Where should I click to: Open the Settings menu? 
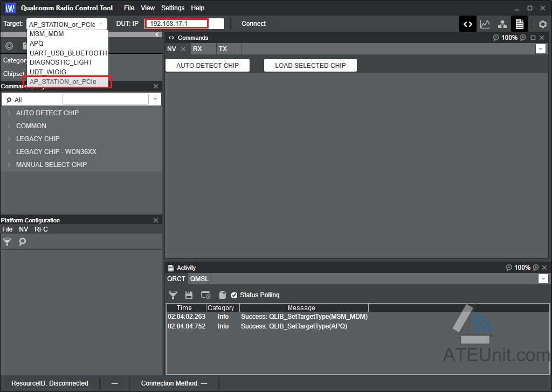coord(173,8)
